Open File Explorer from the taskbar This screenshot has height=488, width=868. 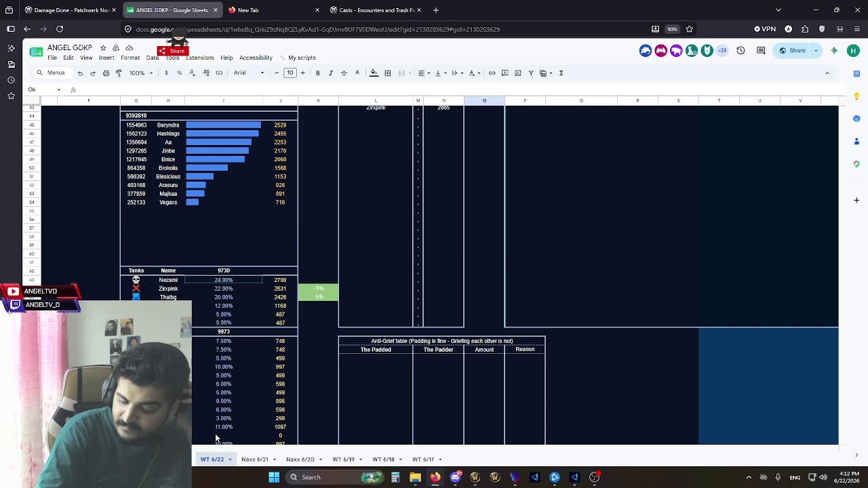(415, 477)
